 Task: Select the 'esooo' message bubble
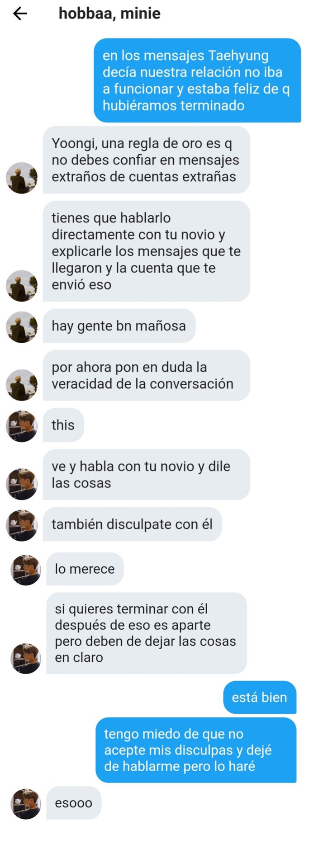coord(74,803)
